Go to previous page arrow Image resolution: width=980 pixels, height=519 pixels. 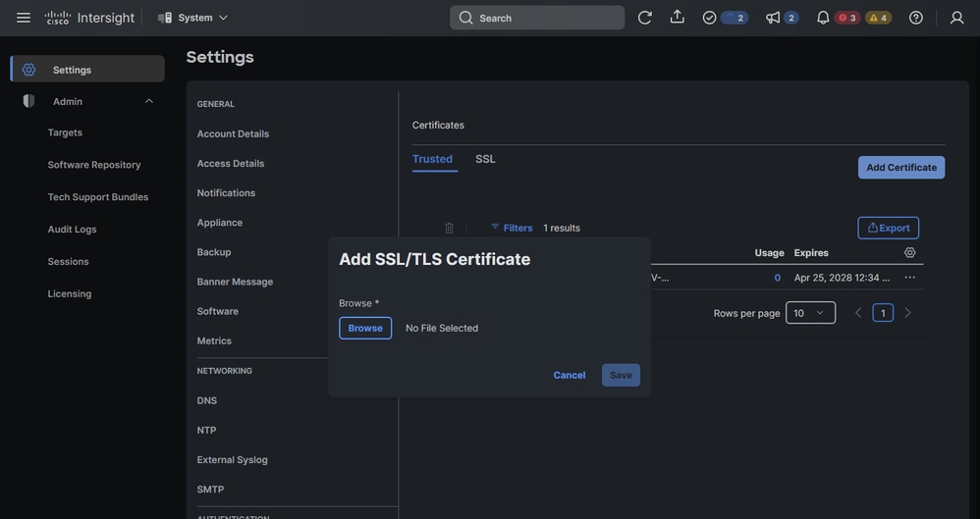coord(858,313)
